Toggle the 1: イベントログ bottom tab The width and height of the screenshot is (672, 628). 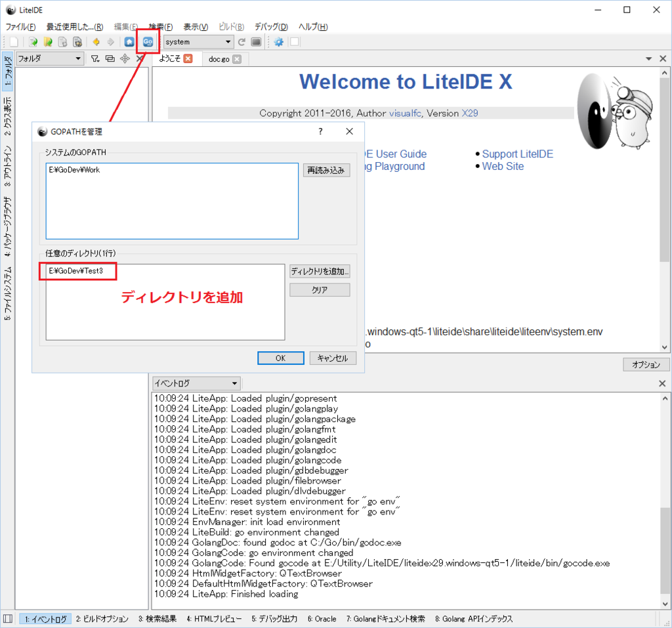pyautogui.click(x=45, y=619)
